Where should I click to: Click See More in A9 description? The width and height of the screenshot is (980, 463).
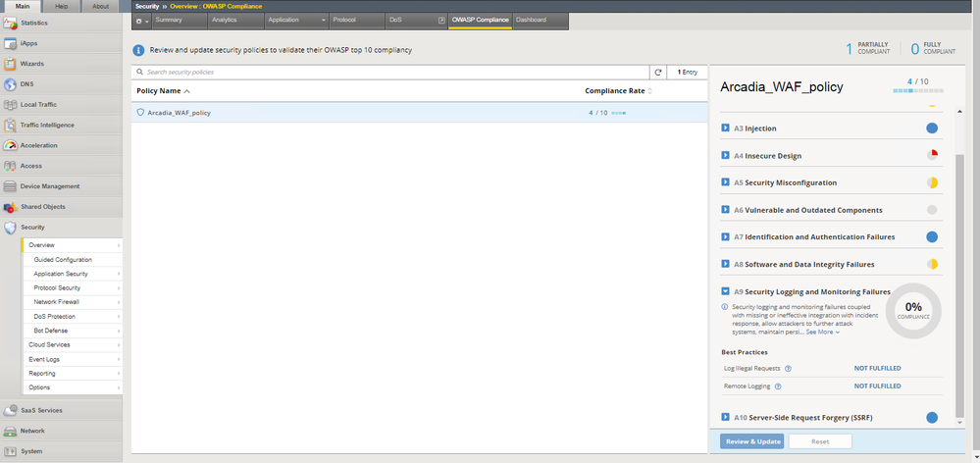(822, 333)
